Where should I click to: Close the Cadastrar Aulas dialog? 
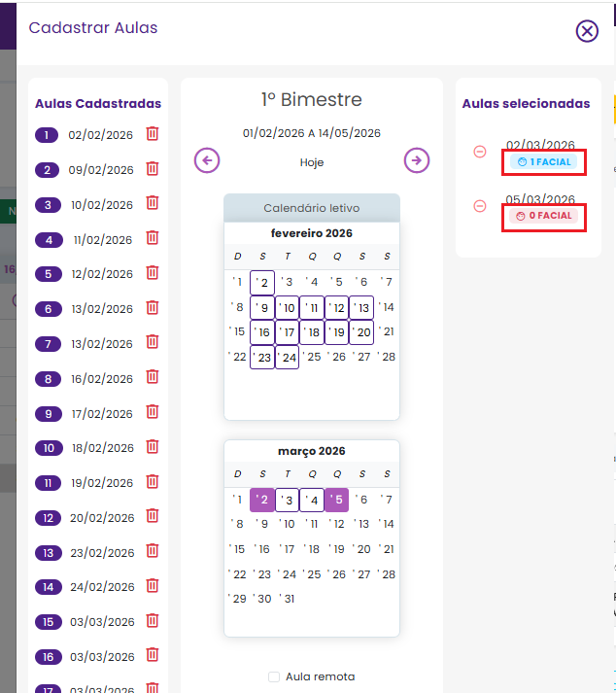587,31
